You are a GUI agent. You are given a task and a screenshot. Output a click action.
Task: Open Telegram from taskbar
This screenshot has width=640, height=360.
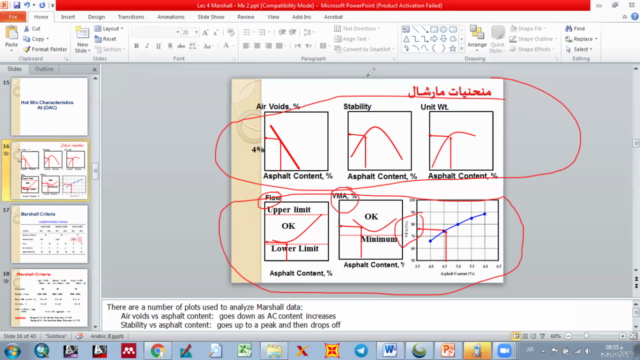(x=361, y=351)
